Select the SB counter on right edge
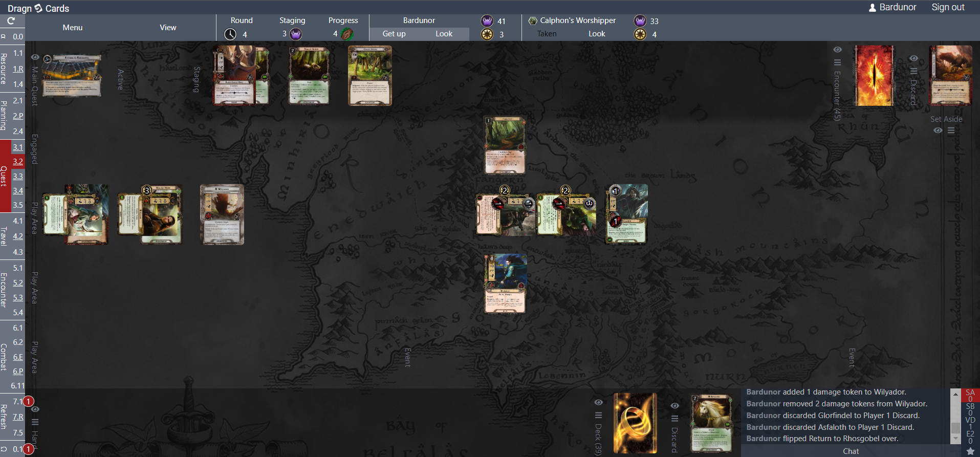The height and width of the screenshot is (457, 980). coord(970,409)
